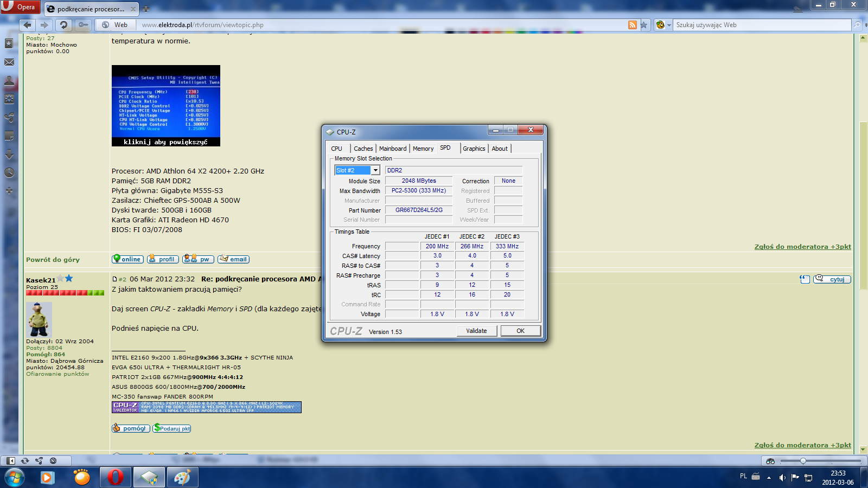Expand the Slot #2 memory slot dropdown
This screenshot has height=488, width=868.
pyautogui.click(x=375, y=170)
